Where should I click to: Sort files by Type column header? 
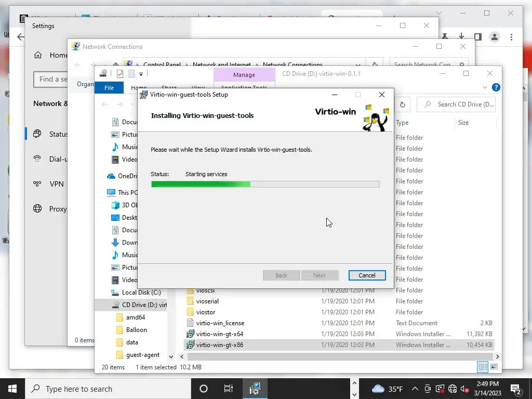pyautogui.click(x=403, y=123)
